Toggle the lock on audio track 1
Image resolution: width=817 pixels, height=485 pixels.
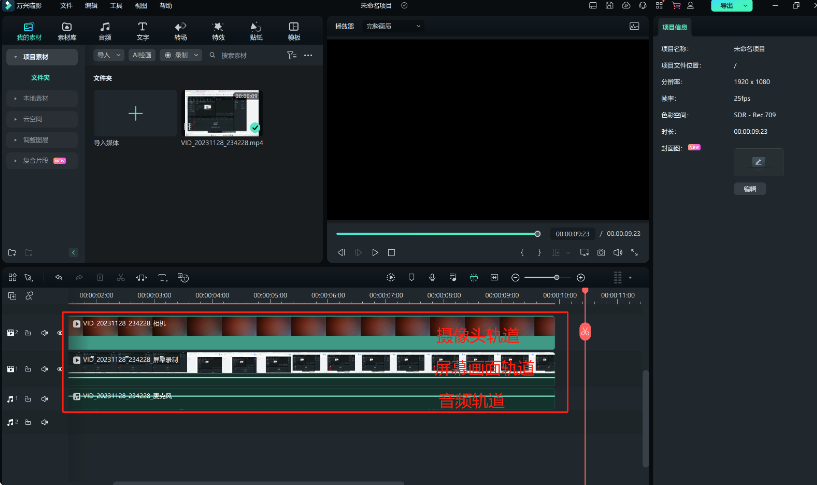pyautogui.click(x=29, y=398)
